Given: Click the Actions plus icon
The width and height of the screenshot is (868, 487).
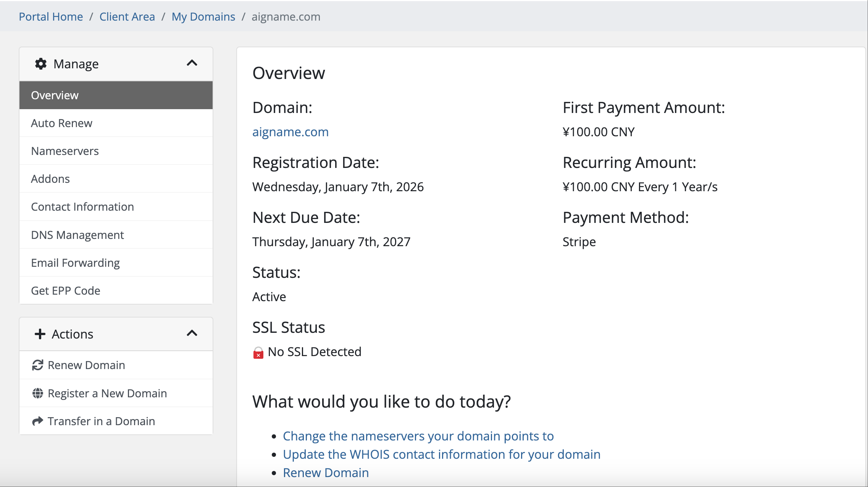Looking at the screenshot, I should (x=40, y=334).
